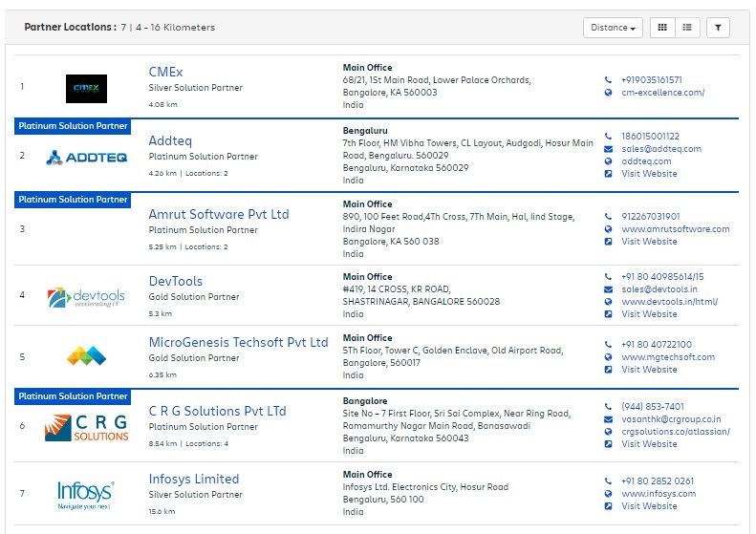Viewport: 756px width, 534px height.
Task: Open the Infosys Limited partner name link
Action: point(194,480)
